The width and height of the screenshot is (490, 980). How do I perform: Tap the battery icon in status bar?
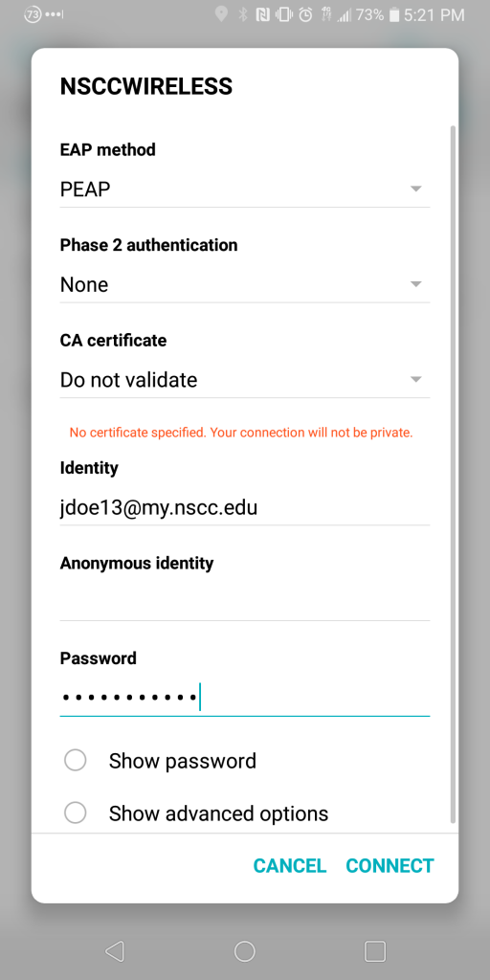pyautogui.click(x=393, y=14)
